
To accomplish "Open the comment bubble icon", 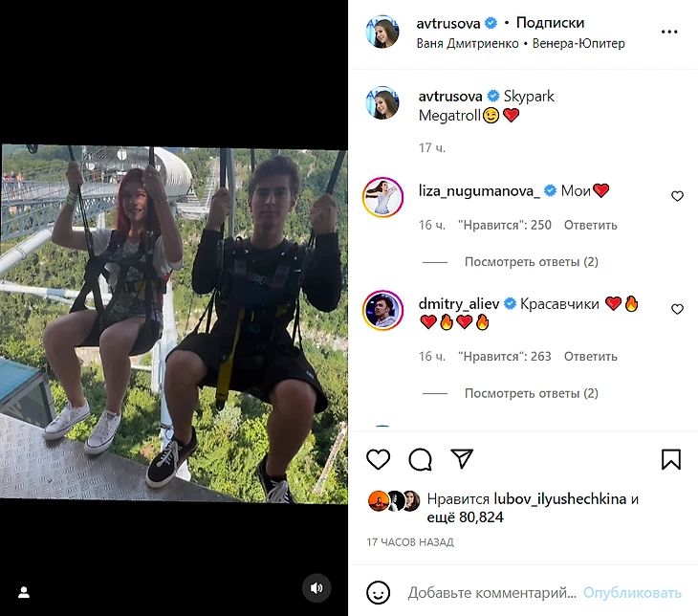I will point(420,459).
